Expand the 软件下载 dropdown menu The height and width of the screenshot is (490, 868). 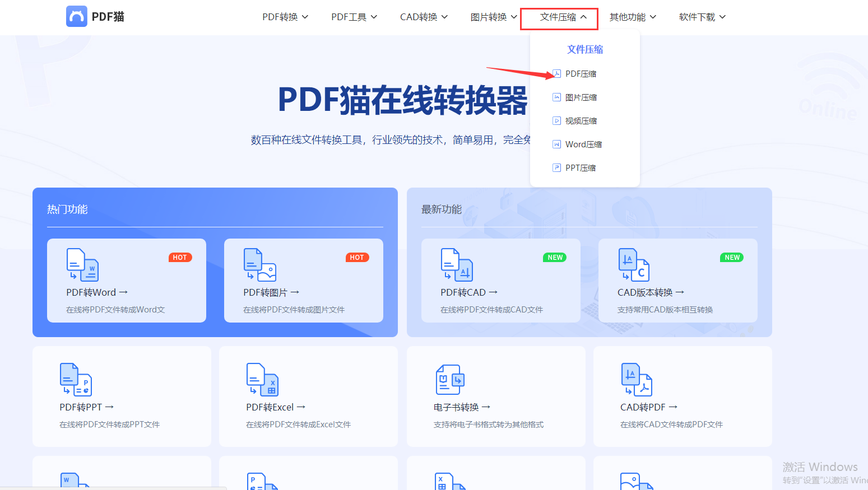click(x=702, y=17)
